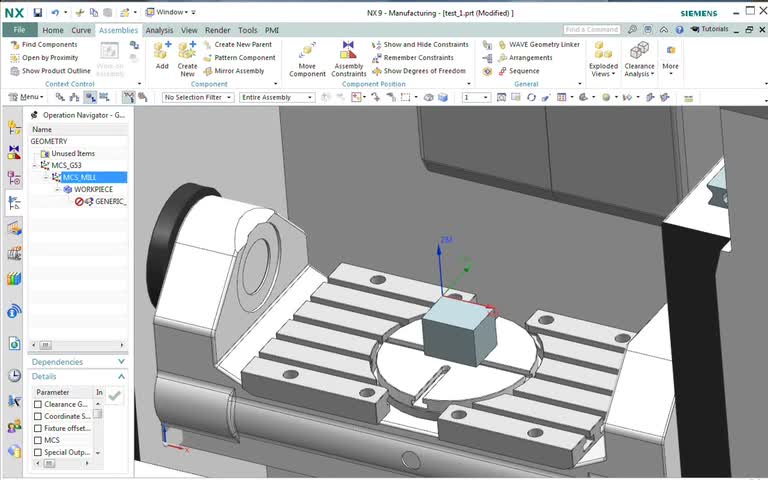The height and width of the screenshot is (480, 768).
Task: Toggle the Fixture offset checkbox
Action: (x=38, y=429)
